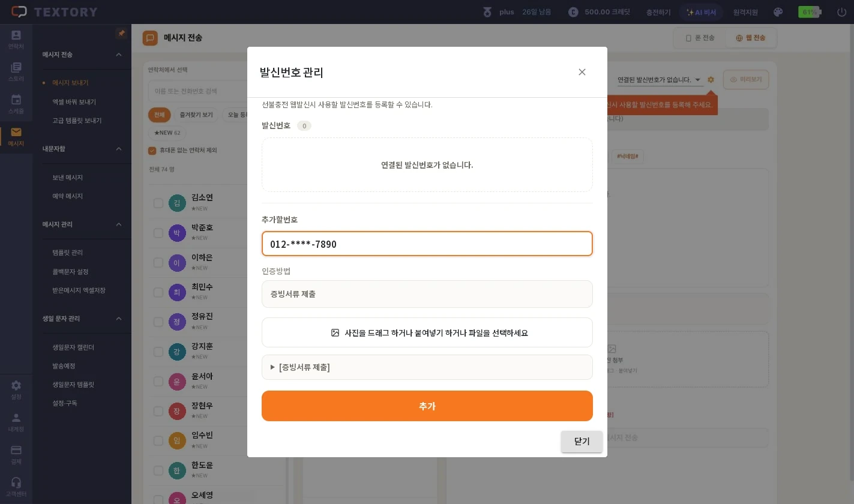Open the 고객센터 headset icon
The image size is (854, 504).
pyautogui.click(x=16, y=487)
